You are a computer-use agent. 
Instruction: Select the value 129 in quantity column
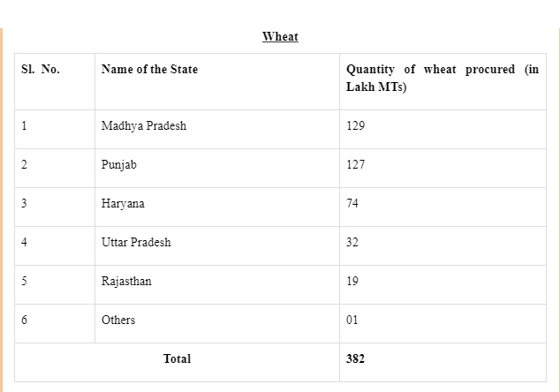pyautogui.click(x=355, y=125)
